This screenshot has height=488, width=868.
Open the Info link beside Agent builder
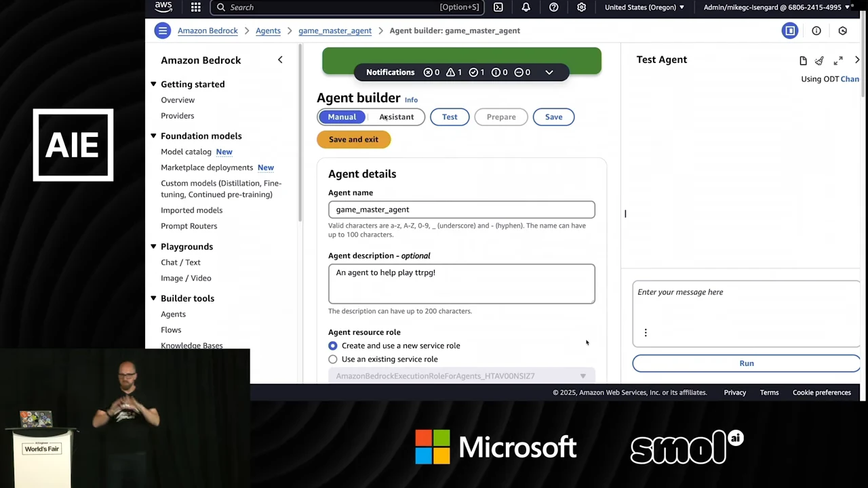(x=411, y=100)
